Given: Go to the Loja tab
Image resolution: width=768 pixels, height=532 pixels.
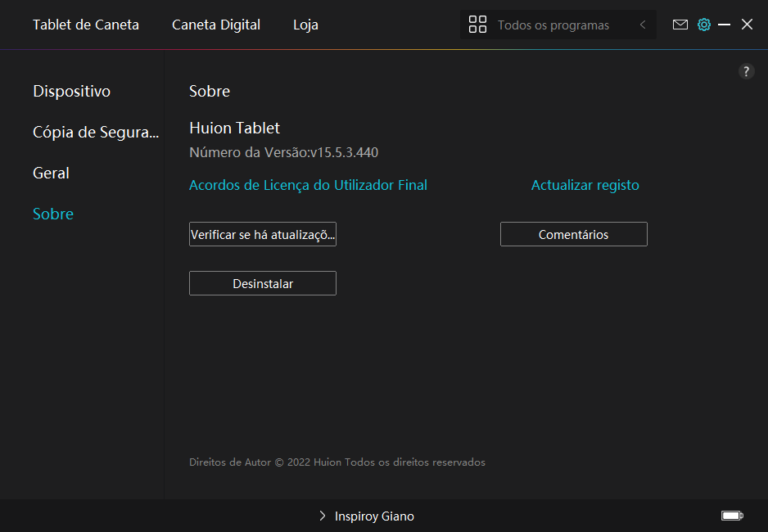Looking at the screenshot, I should (305, 25).
